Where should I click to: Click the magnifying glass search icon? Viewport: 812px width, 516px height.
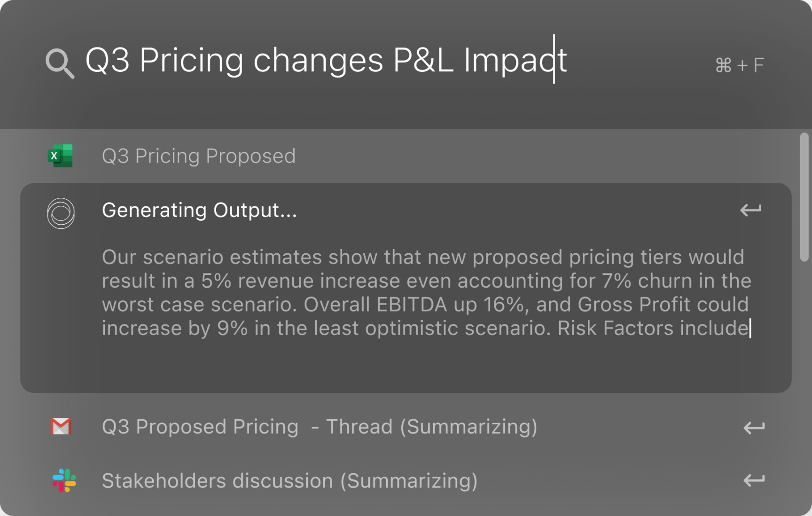pyautogui.click(x=60, y=63)
